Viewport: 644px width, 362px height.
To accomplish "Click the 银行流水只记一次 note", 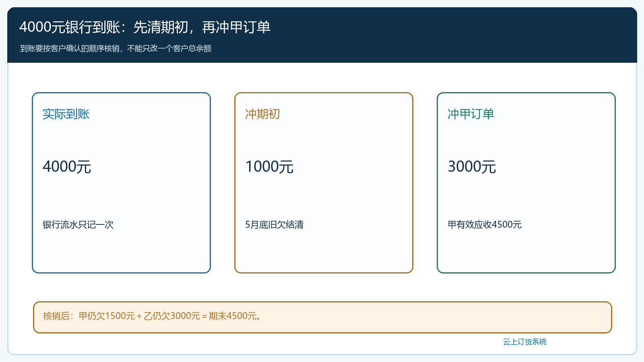I will [78, 224].
